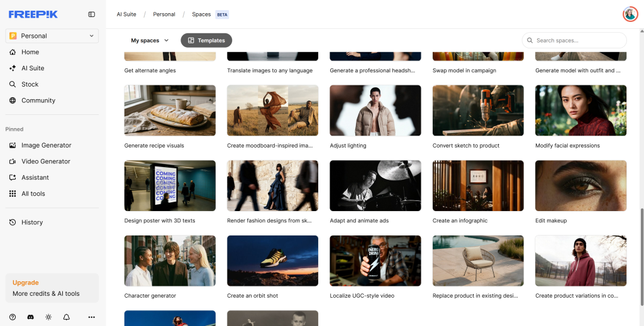Click the History clock icon

[x=13, y=222]
